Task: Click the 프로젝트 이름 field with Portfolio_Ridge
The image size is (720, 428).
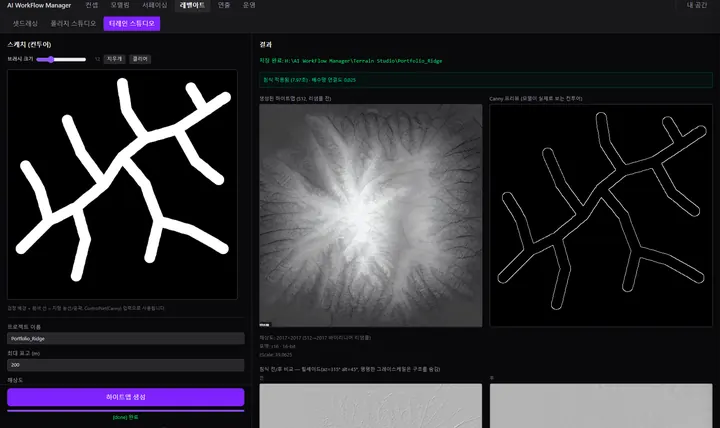Action: coord(125,338)
